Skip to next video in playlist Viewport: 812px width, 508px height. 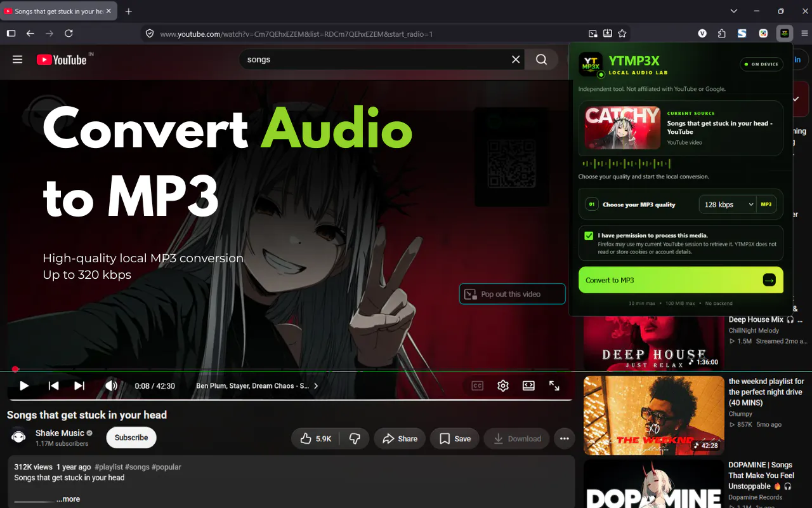tap(79, 385)
